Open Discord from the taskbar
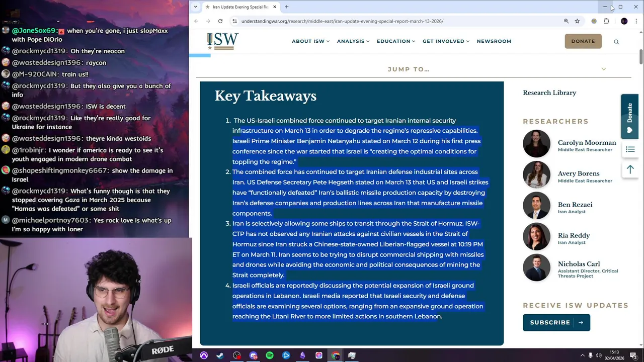Screen dimensions: 644x362 point(253,355)
